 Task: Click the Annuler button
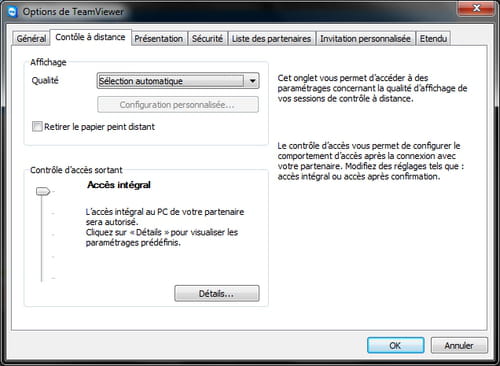click(459, 346)
